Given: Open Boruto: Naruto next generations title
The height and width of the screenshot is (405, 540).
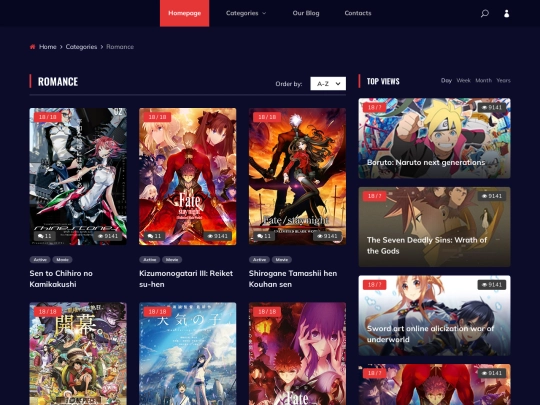Looking at the screenshot, I should click(x=426, y=163).
